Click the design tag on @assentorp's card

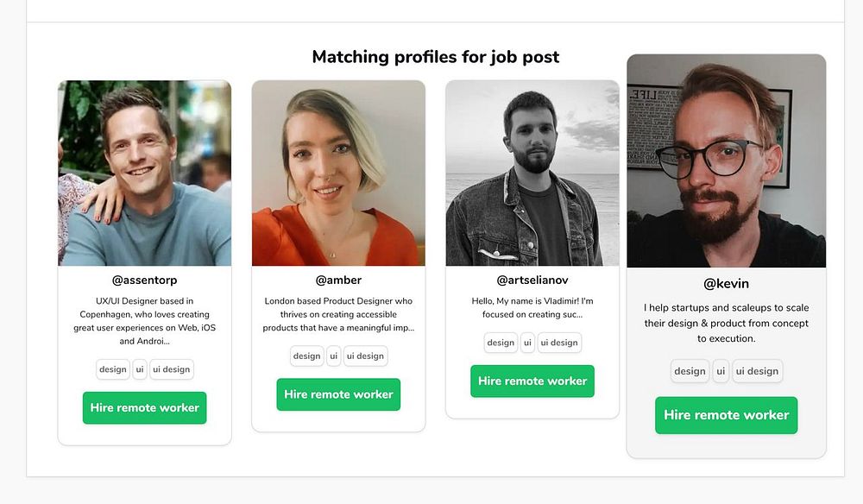pos(113,369)
